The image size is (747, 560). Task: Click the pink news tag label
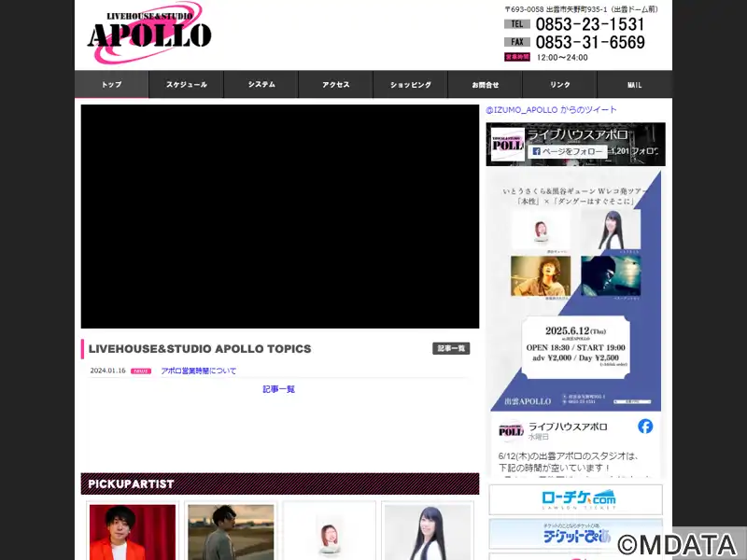point(141,371)
